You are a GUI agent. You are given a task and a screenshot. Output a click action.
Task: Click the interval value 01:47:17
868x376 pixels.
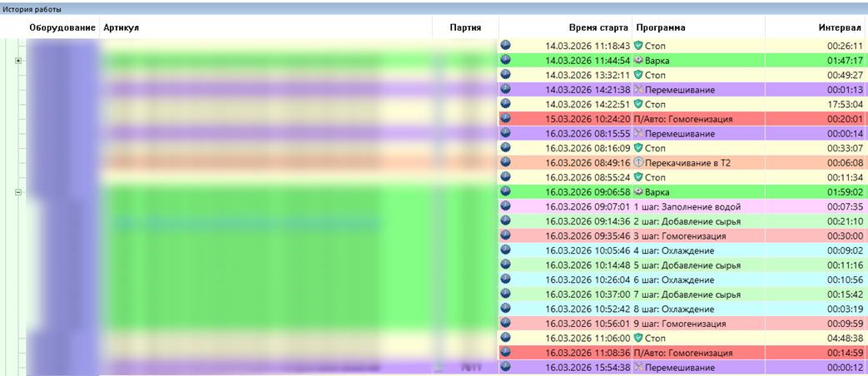pos(845,60)
